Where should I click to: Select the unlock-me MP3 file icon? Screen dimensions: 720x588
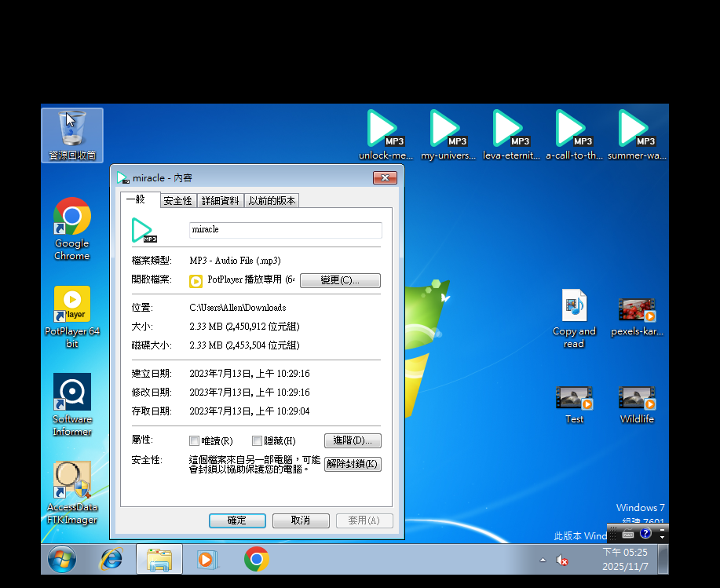386,135
